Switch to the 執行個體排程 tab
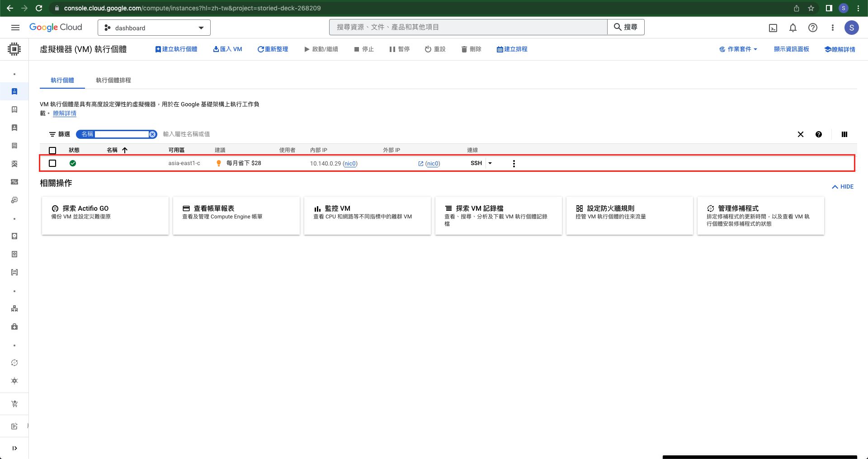The image size is (868, 459). (x=113, y=80)
